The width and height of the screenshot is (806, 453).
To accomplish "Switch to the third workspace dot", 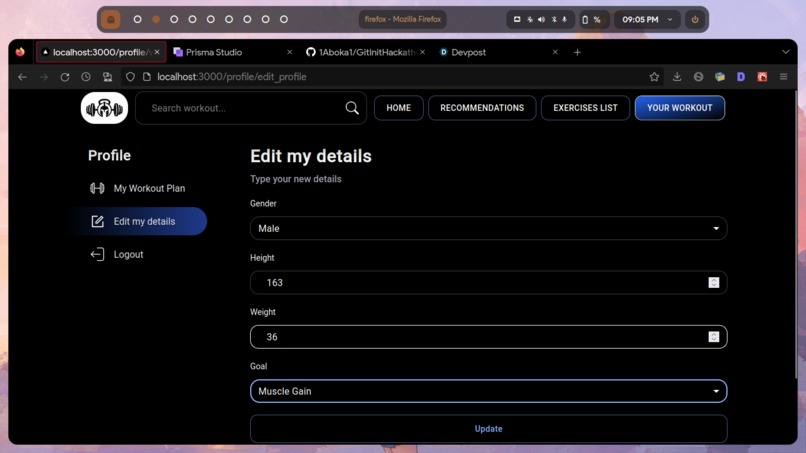I will pyautogui.click(x=174, y=19).
